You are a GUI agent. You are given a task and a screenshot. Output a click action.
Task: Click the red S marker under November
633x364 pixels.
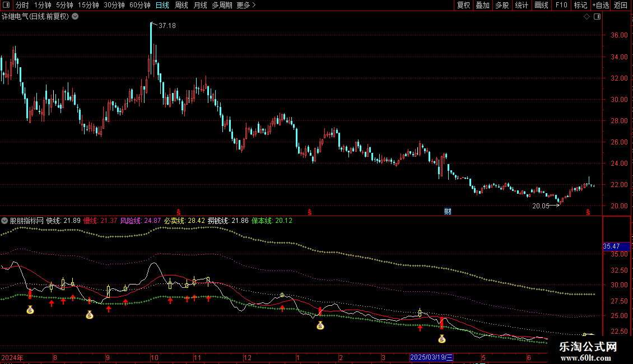click(179, 212)
